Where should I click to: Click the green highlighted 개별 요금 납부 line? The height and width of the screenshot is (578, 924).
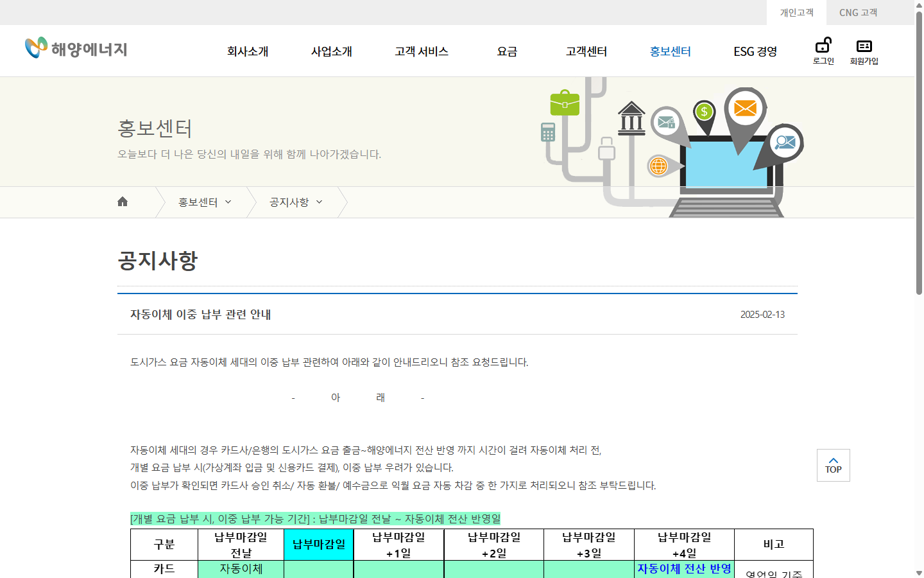pyautogui.click(x=315, y=518)
